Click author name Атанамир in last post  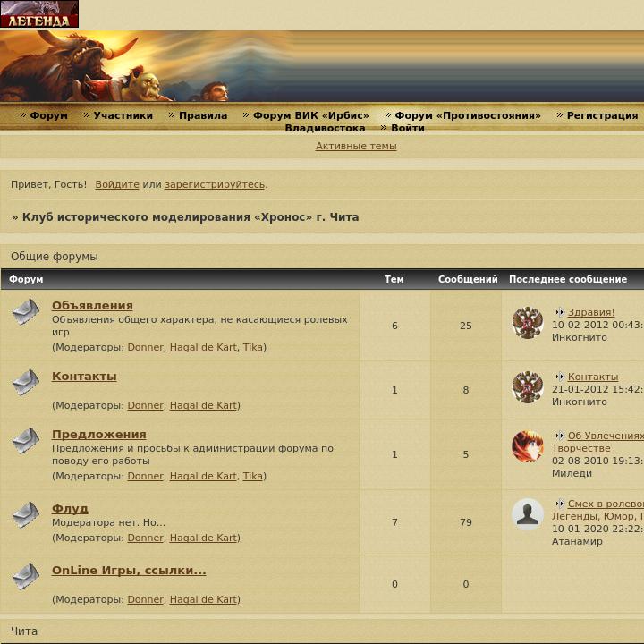[577, 541]
